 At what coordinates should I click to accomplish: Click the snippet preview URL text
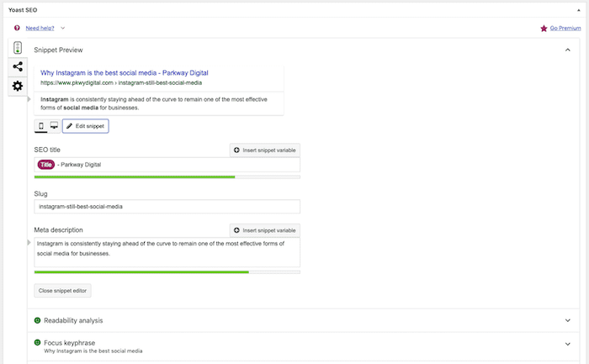tap(121, 83)
